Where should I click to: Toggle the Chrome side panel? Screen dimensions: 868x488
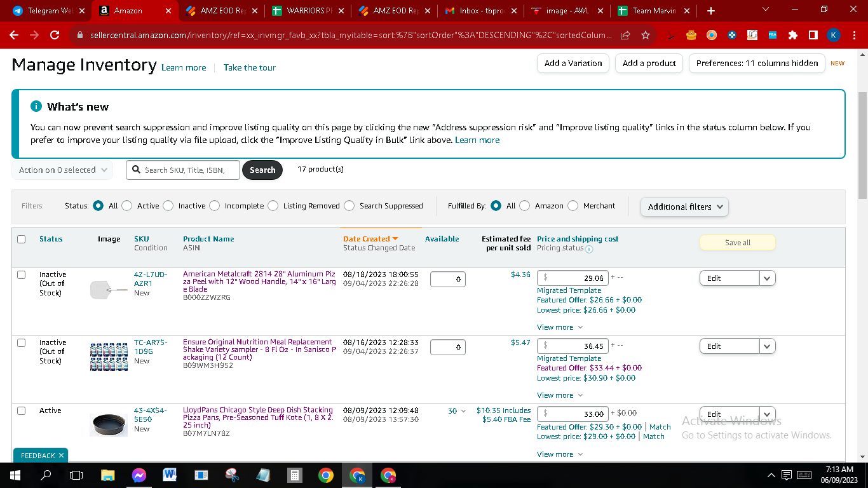pos(813,36)
